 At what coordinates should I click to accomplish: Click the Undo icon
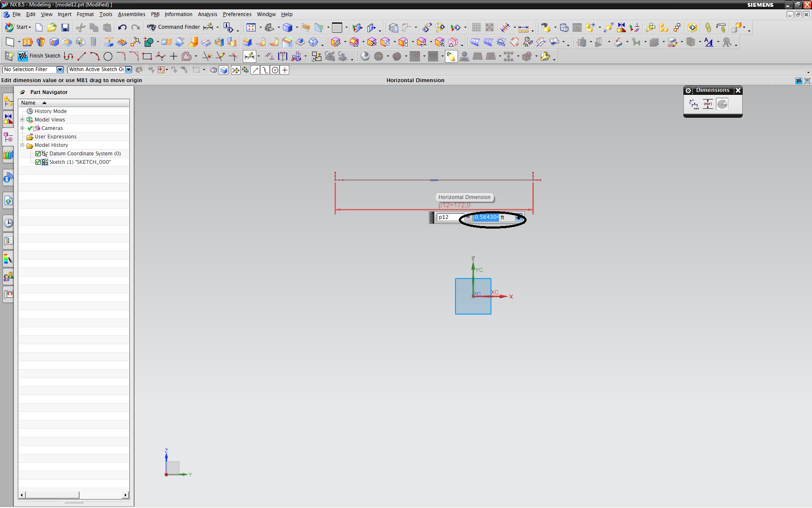click(122, 28)
